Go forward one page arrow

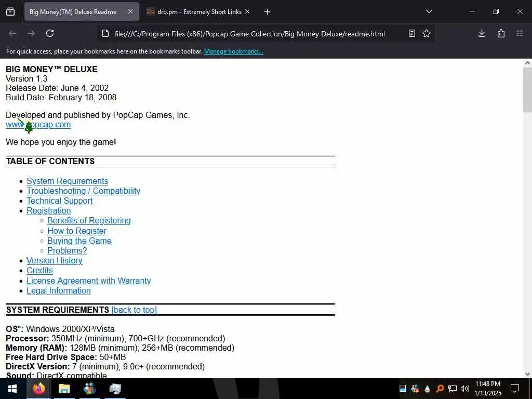pyautogui.click(x=31, y=34)
